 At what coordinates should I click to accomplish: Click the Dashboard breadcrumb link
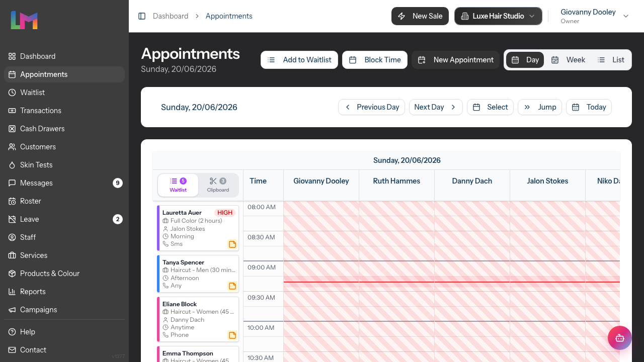(x=171, y=16)
